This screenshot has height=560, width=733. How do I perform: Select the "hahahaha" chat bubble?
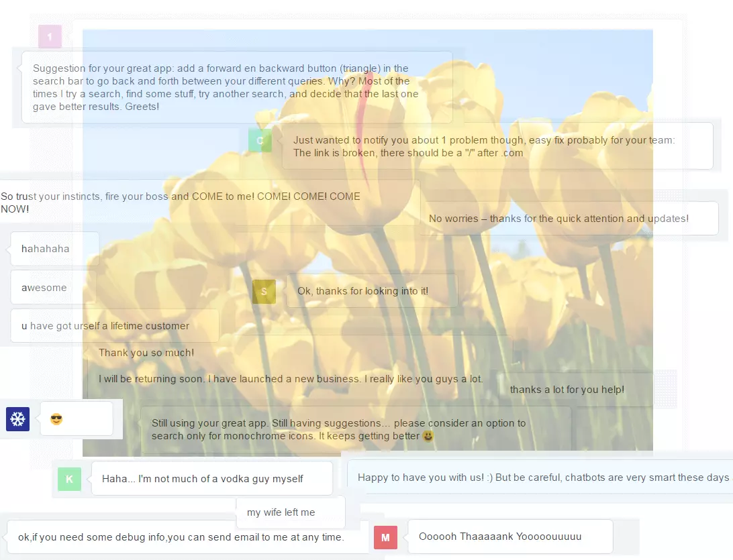(x=55, y=249)
